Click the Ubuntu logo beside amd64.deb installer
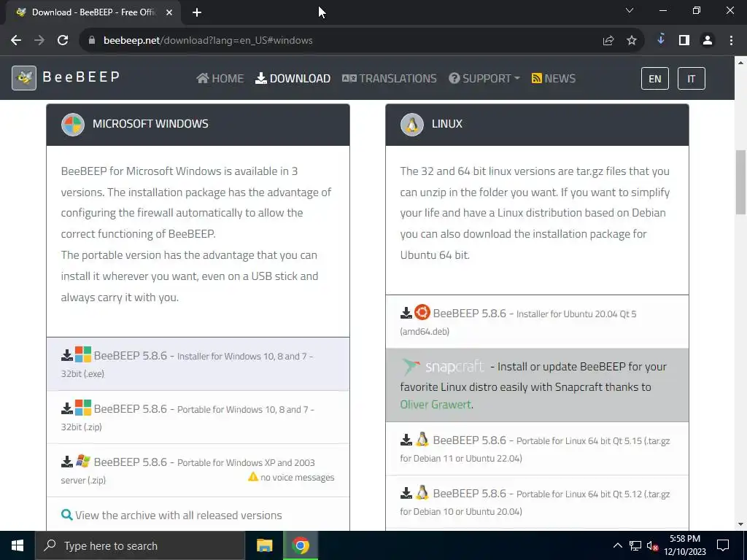The height and width of the screenshot is (560, 747). 422,312
